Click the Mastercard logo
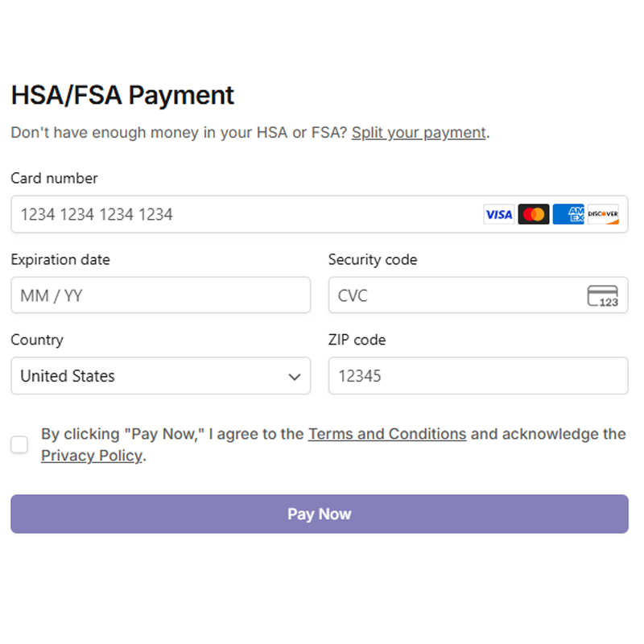Viewport: 644px width, 644px height. click(533, 214)
